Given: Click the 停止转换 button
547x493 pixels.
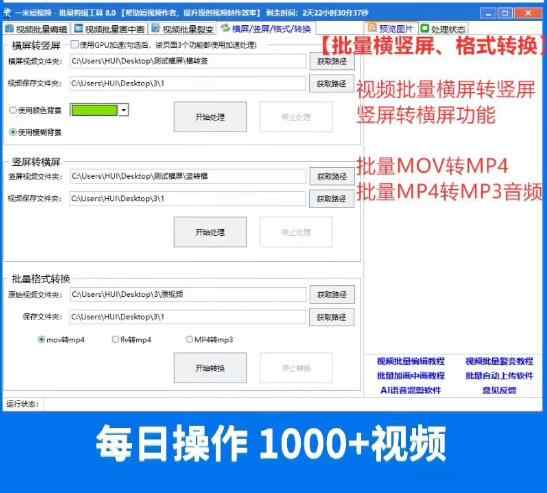Looking at the screenshot, I should pyautogui.click(x=296, y=368).
